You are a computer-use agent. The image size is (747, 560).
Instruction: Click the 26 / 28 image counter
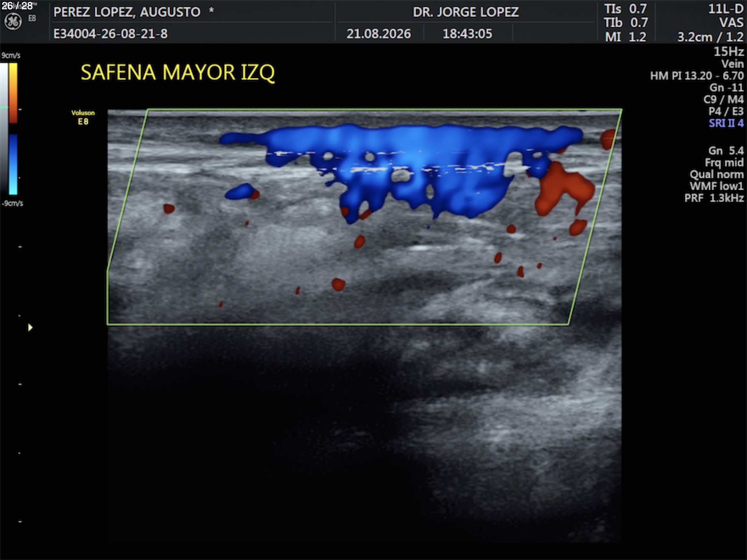[x=17, y=6]
